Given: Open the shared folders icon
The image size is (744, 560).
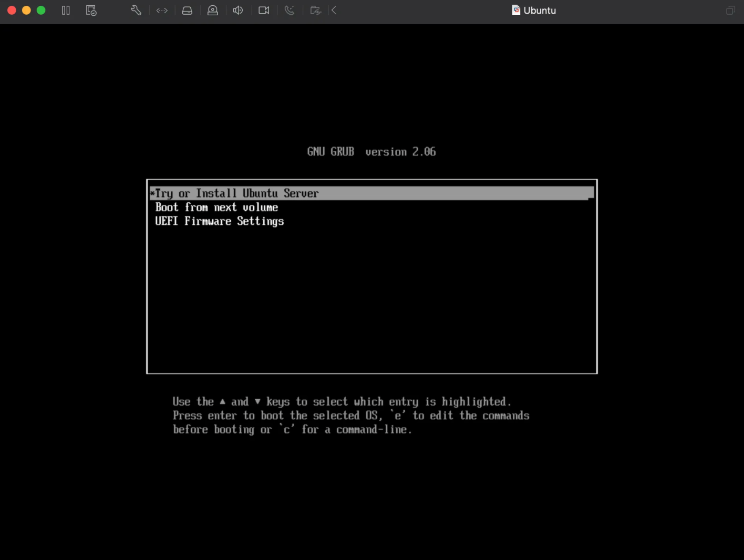Looking at the screenshot, I should 315,11.
